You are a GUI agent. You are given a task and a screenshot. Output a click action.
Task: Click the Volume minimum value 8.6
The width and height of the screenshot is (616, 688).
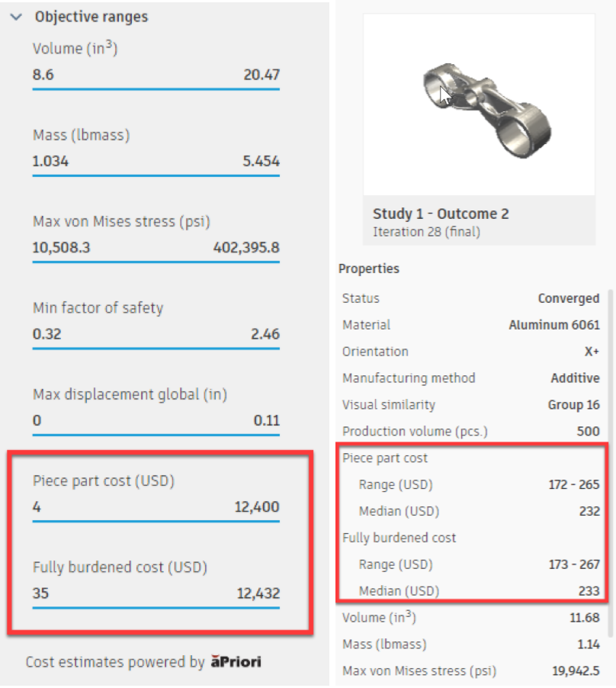(43, 75)
